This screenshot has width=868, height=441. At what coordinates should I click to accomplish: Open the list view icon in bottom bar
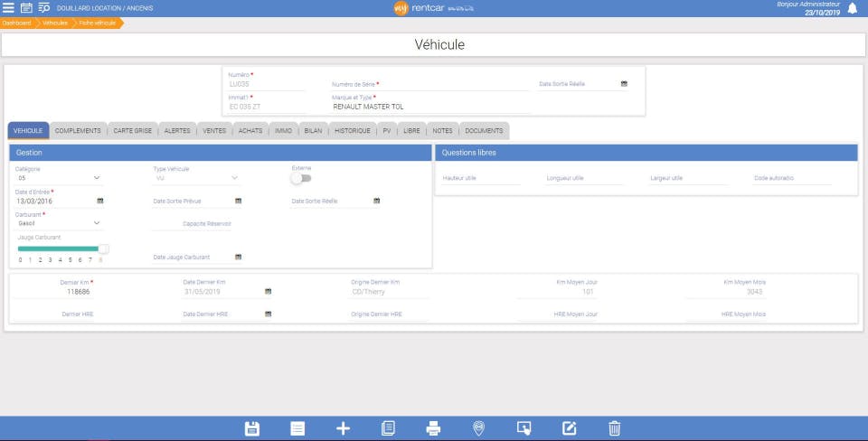click(x=297, y=428)
